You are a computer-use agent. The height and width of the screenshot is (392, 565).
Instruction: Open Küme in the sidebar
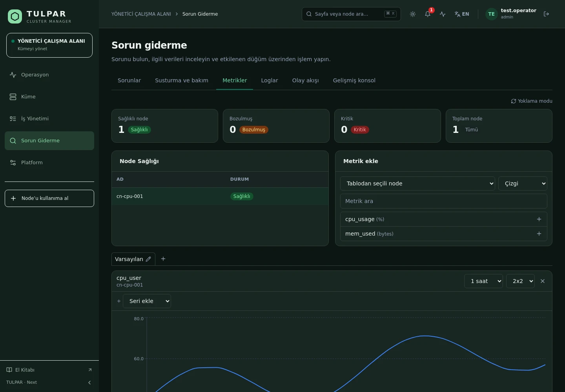click(49, 97)
